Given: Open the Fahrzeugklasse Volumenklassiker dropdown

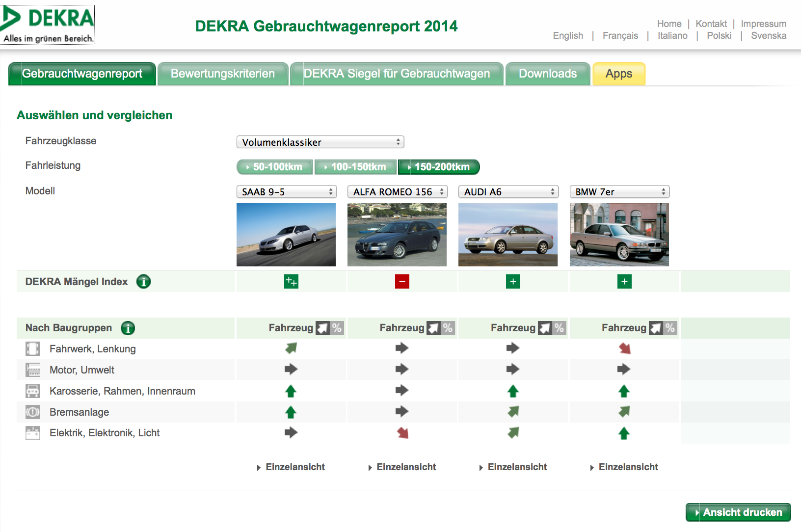Looking at the screenshot, I should pos(320,142).
